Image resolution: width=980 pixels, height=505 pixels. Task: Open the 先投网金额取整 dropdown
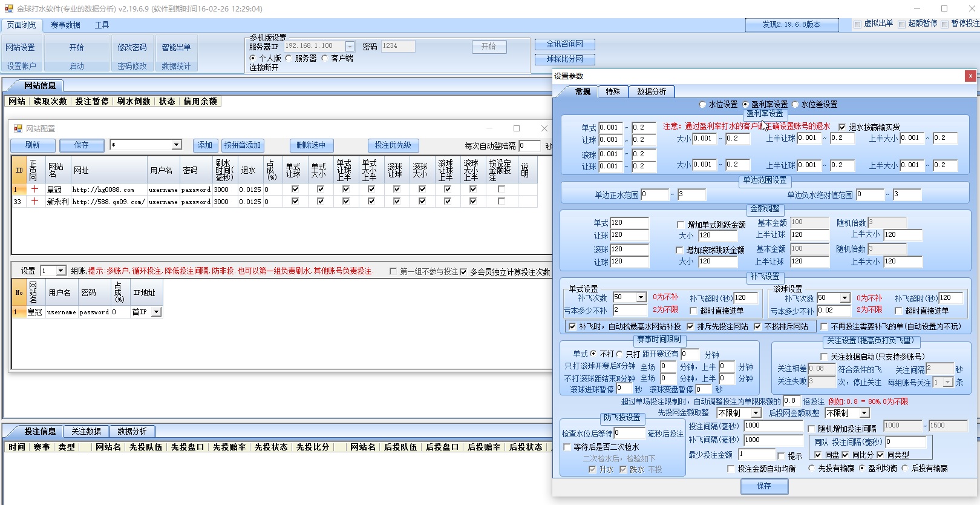(x=756, y=413)
